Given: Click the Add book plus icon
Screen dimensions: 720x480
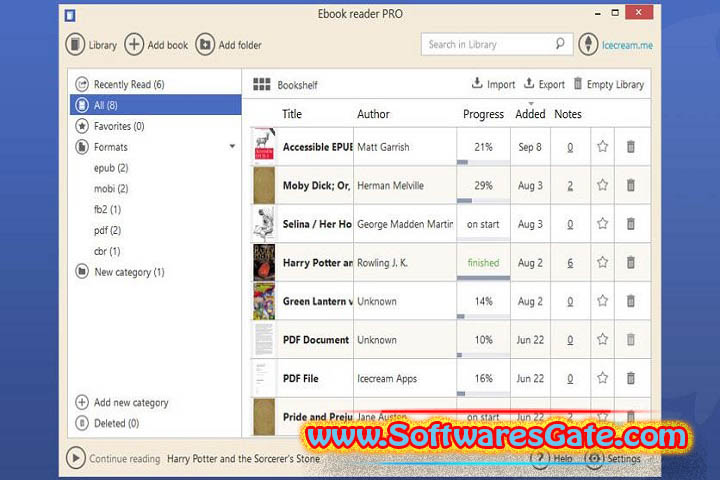Looking at the screenshot, I should (134, 45).
